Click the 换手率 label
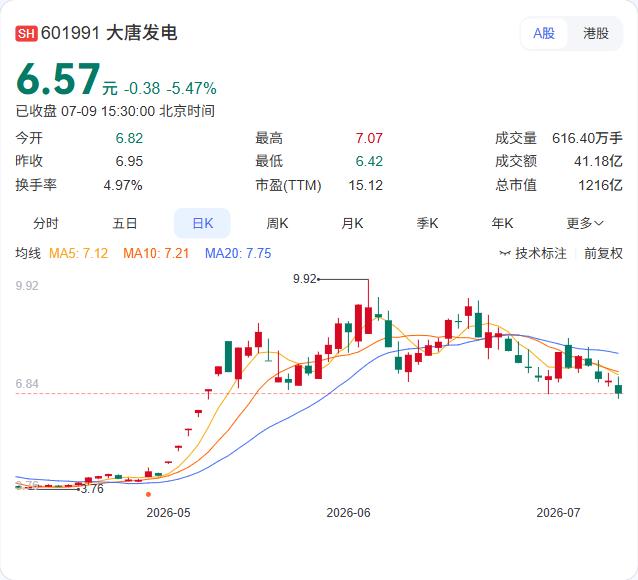638x580 pixels. coord(36,186)
